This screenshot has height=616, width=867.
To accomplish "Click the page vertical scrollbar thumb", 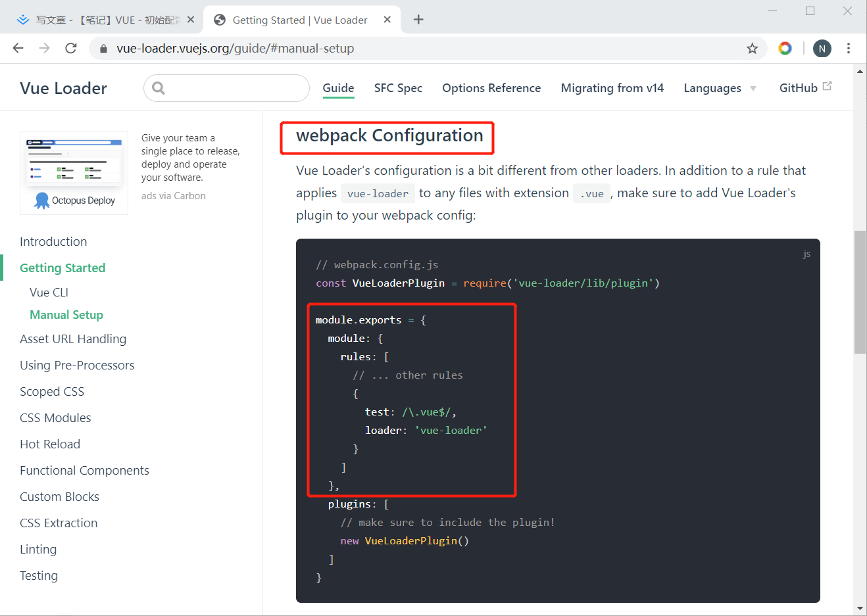I will coord(860,293).
